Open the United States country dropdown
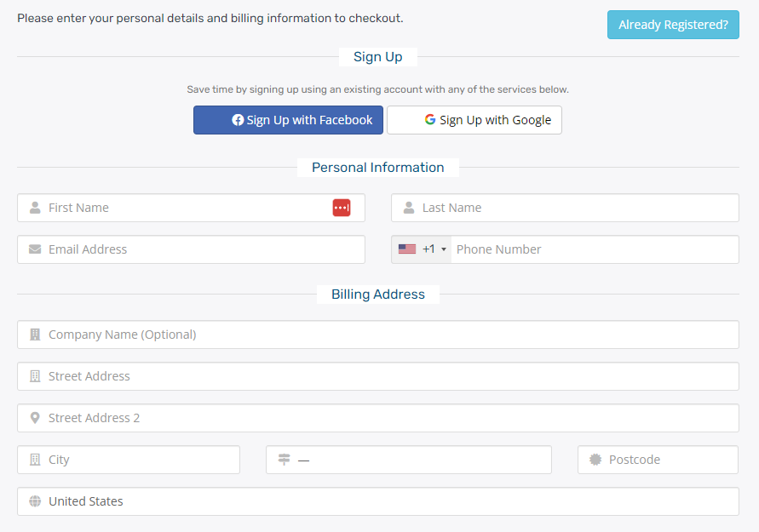 click(x=377, y=501)
